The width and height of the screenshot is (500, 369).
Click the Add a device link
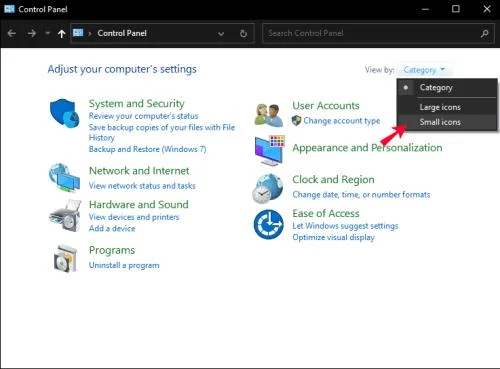pos(112,228)
